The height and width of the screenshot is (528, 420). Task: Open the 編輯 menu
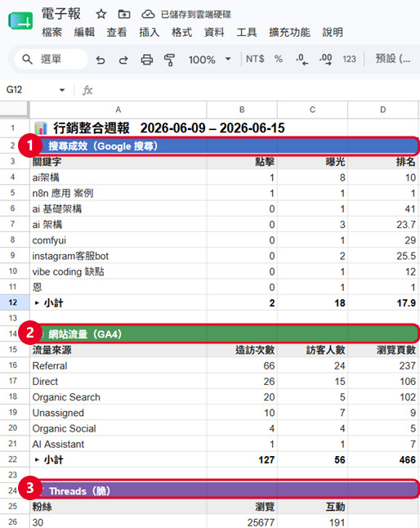(84, 33)
